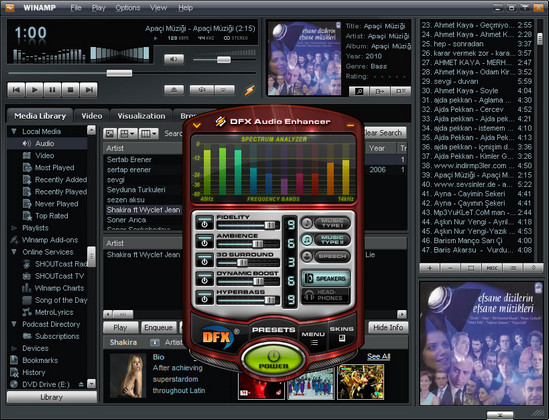Click the album art toggle icon in the library toolbar

click(110, 133)
